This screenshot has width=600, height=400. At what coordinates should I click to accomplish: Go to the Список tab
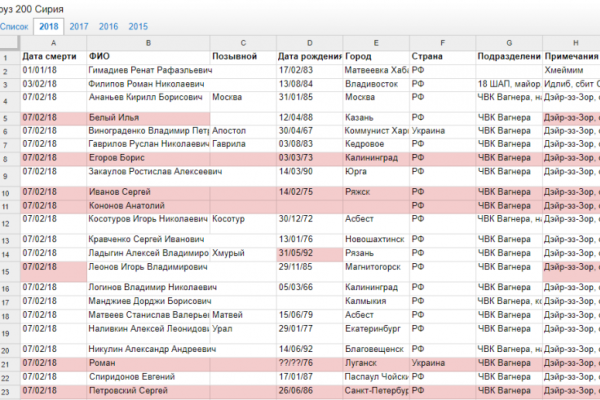point(14,26)
